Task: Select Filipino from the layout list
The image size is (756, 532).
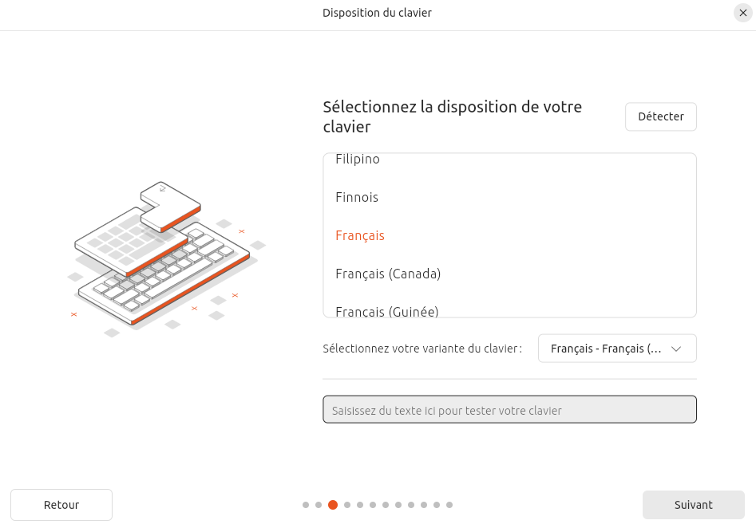Action: point(358,159)
